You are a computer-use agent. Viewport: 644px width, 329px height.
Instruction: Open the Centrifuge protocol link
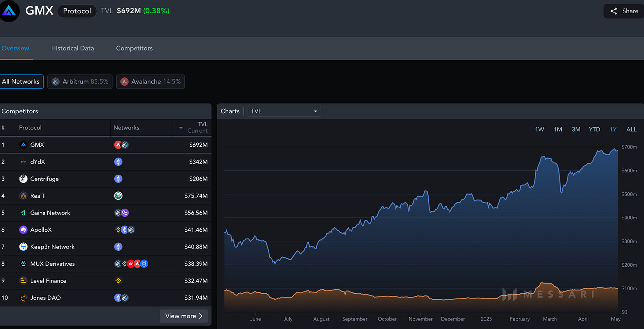coord(44,179)
